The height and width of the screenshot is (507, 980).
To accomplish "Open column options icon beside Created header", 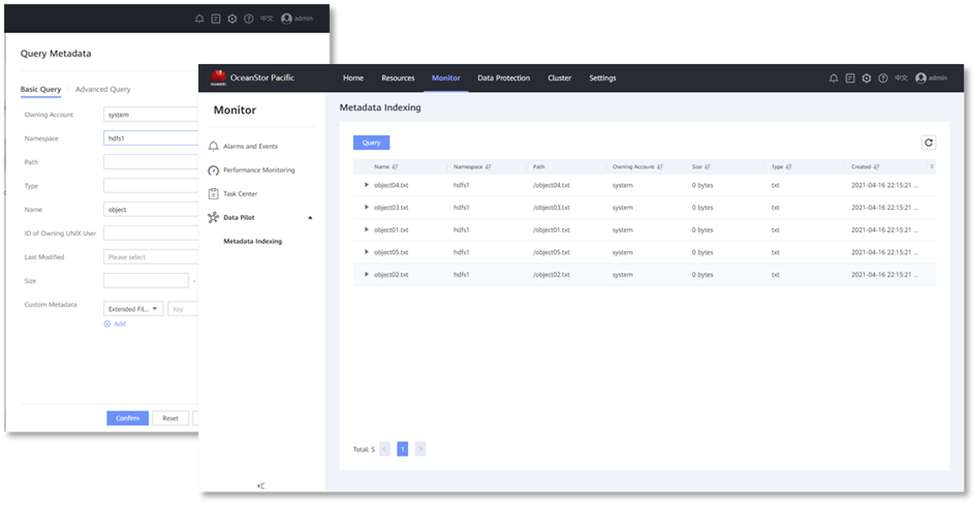I will click(x=931, y=167).
